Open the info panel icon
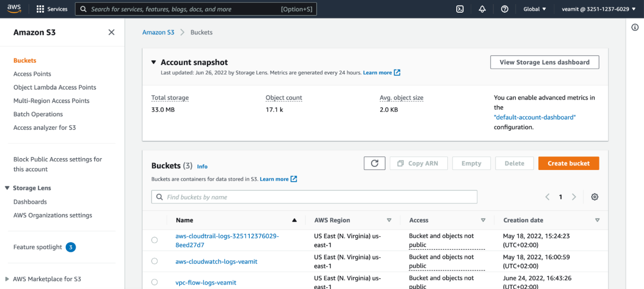 (x=635, y=28)
